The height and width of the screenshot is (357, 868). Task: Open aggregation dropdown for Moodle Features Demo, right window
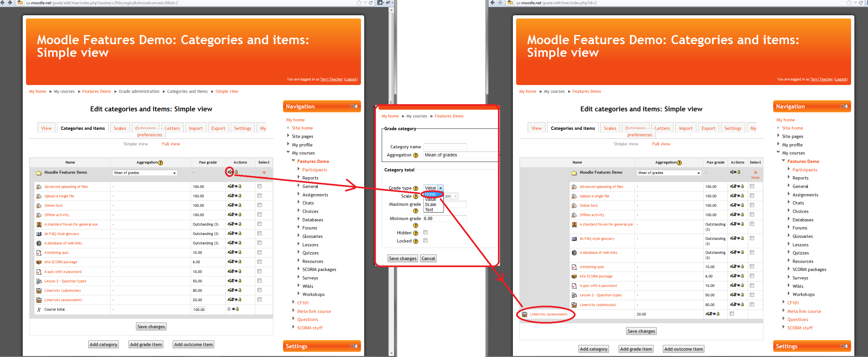669,173
